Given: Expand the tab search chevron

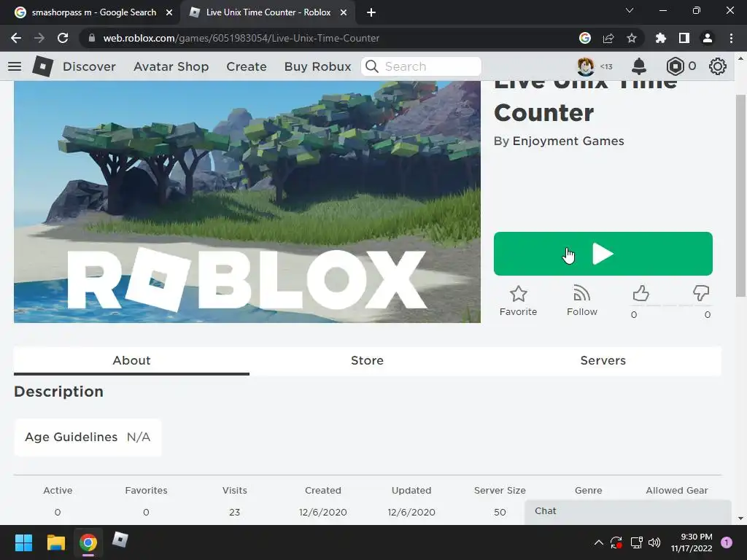Looking at the screenshot, I should [630, 10].
